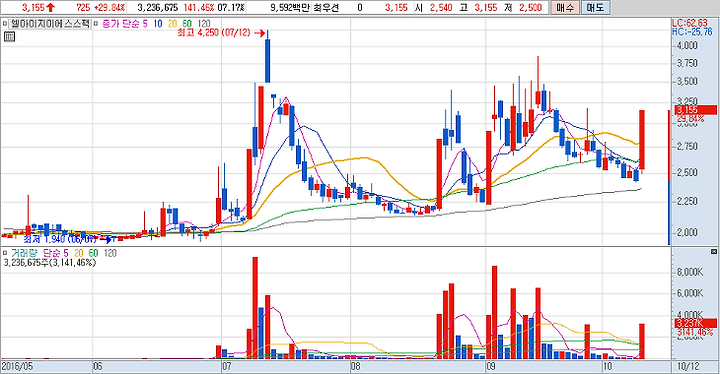Screen dimensions: 720x374
Task: Click the 8,000K volume axis label
Action: click(x=690, y=272)
